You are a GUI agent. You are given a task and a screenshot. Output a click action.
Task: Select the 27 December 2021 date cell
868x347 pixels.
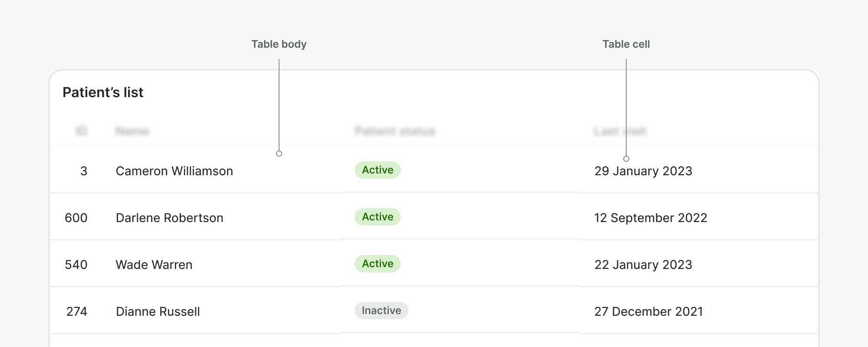tap(648, 311)
